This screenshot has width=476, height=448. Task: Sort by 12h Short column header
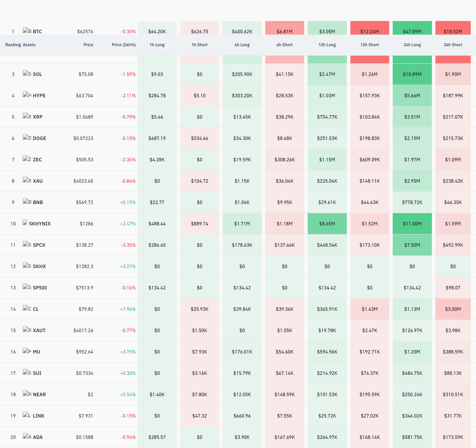pos(369,45)
